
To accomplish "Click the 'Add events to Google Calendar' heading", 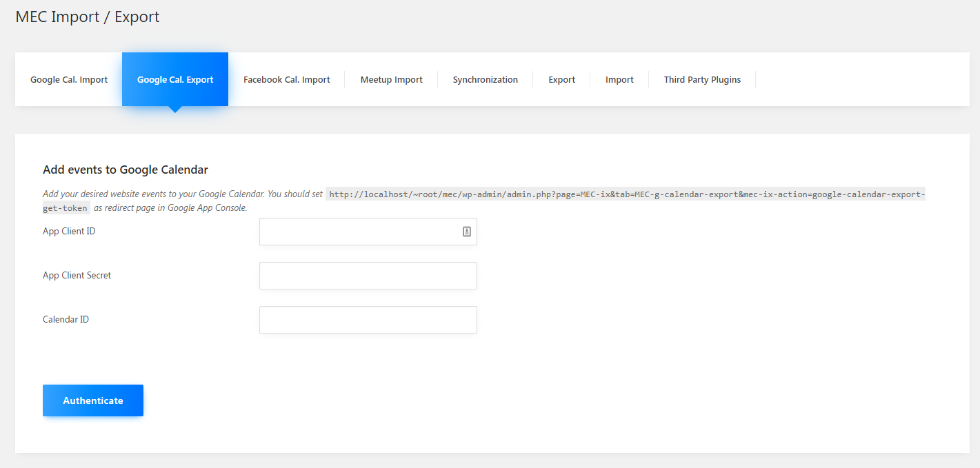I will [x=126, y=169].
